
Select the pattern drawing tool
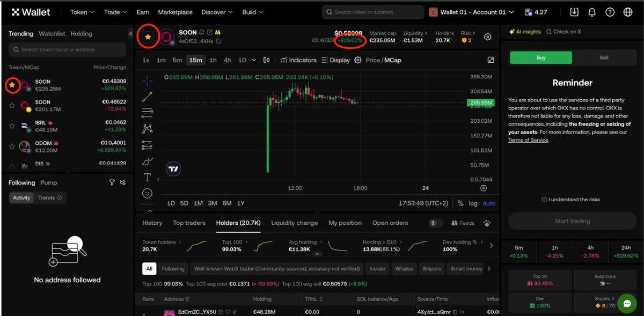(147, 129)
